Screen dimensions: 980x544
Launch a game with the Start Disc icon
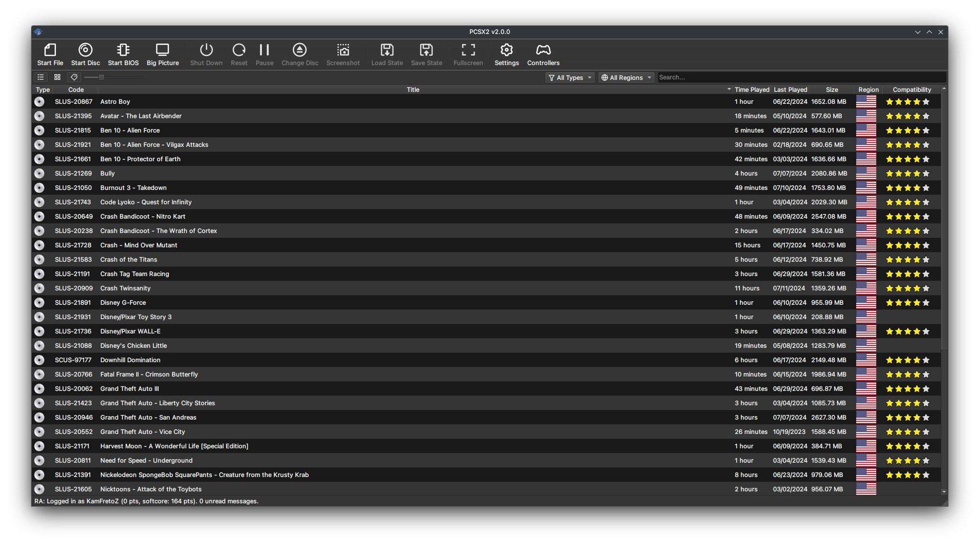tap(86, 50)
